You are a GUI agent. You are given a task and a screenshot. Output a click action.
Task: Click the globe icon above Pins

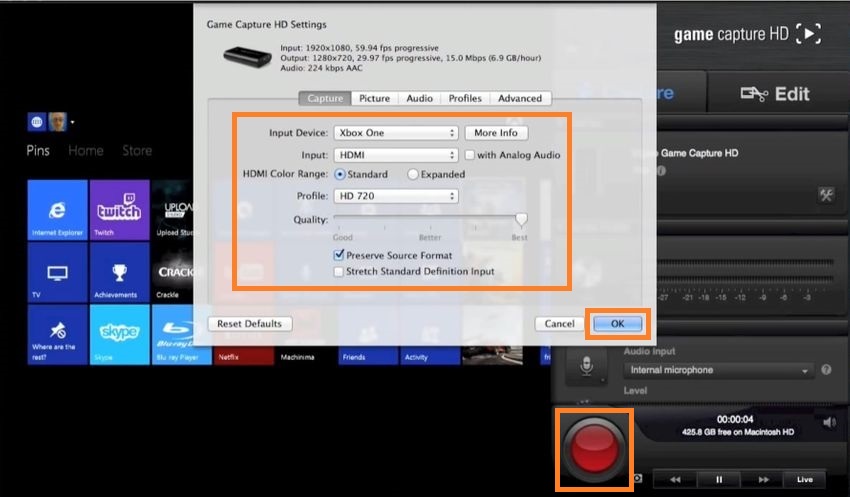tap(36, 122)
